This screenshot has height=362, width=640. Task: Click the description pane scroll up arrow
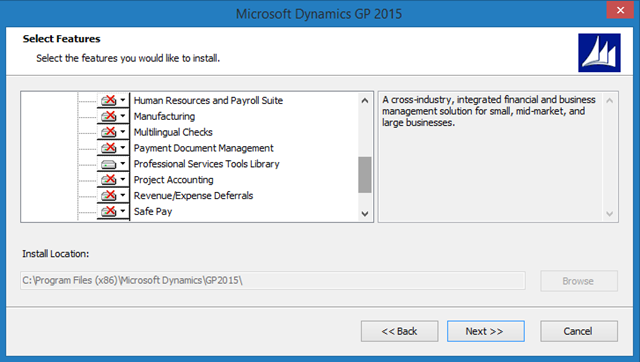click(x=609, y=100)
